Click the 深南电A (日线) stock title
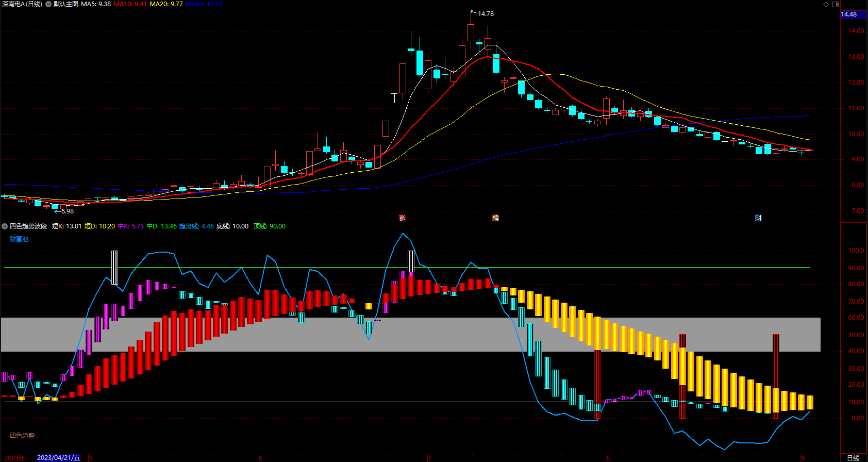 click(x=22, y=4)
